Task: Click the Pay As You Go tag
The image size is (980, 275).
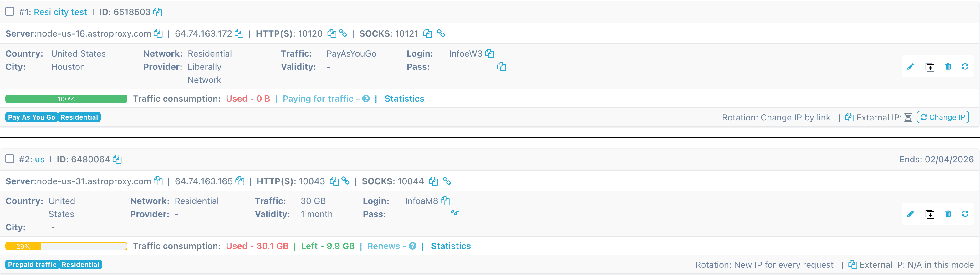Action: coord(32,117)
